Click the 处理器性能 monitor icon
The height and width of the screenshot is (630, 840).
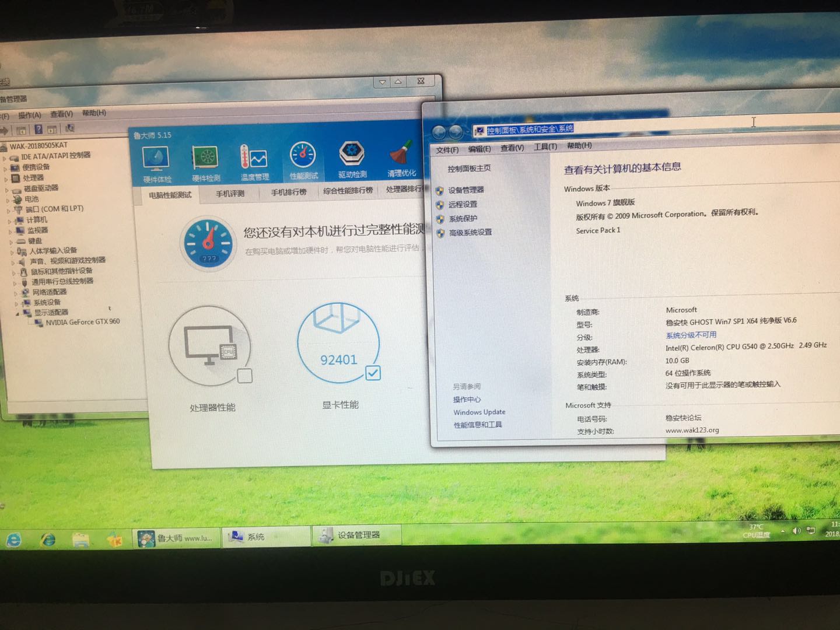(210, 346)
